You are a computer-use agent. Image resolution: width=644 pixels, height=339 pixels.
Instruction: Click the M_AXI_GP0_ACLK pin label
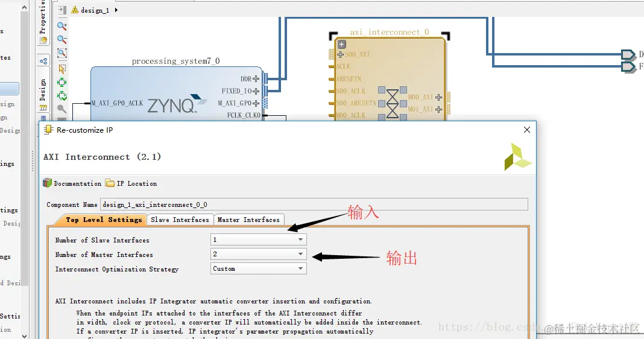coord(117,103)
